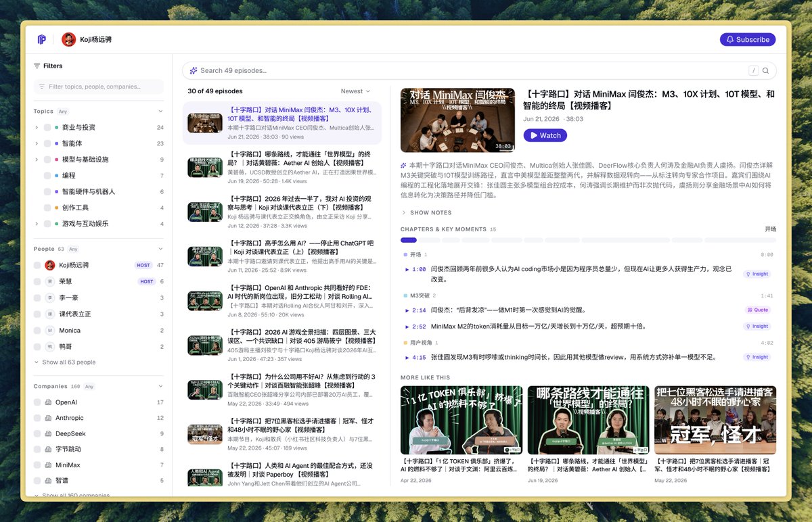
Task: Focus the filter topics, people, companies field
Action: (x=98, y=87)
